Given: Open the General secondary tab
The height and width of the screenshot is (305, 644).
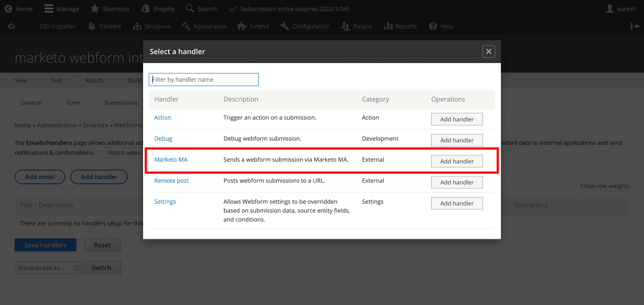Looking at the screenshot, I should [x=31, y=103].
